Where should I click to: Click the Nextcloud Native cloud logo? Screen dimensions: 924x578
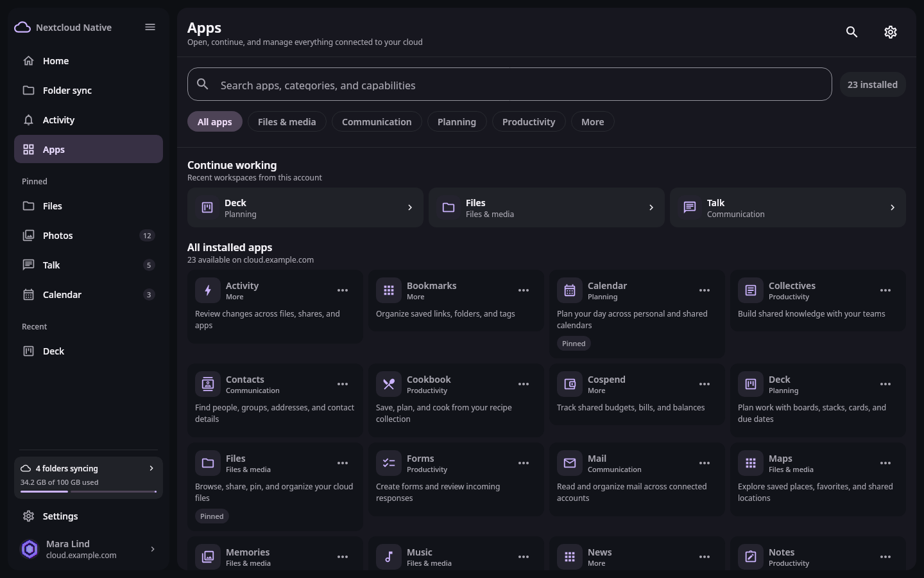coord(22,27)
